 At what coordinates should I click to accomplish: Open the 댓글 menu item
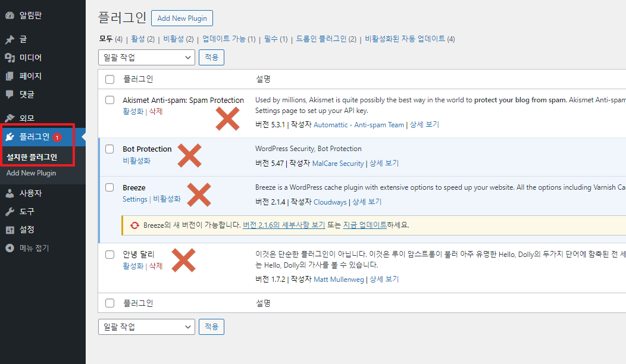point(27,94)
